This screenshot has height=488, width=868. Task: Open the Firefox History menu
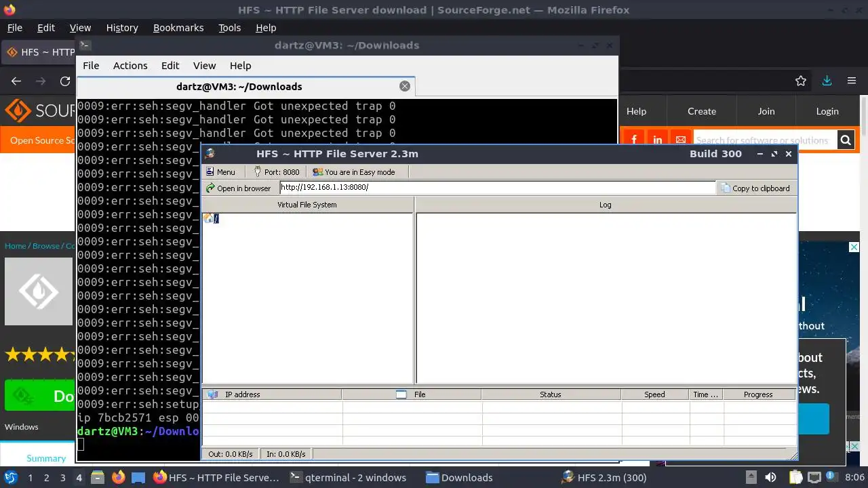click(x=122, y=28)
